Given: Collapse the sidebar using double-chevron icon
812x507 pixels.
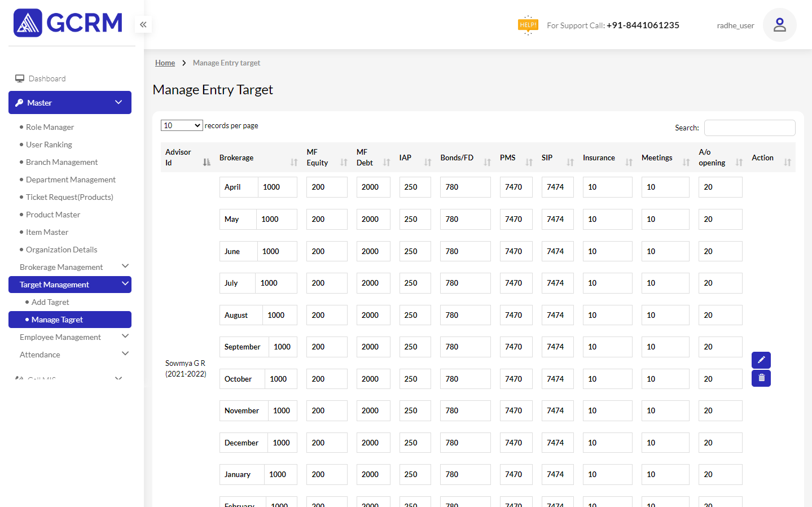Looking at the screenshot, I should click(x=143, y=24).
